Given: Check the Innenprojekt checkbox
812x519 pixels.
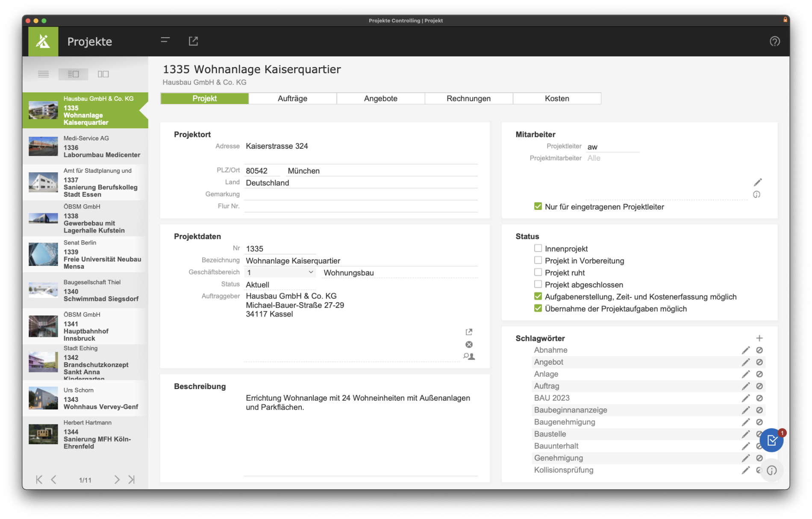Looking at the screenshot, I should point(538,248).
